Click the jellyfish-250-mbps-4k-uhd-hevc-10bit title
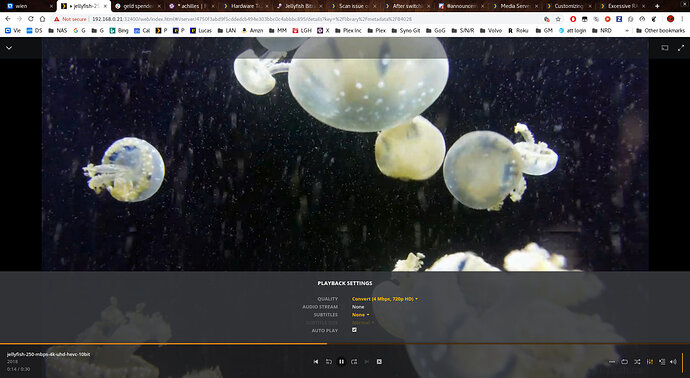The height and width of the screenshot is (378, 690). pyautogui.click(x=48, y=354)
